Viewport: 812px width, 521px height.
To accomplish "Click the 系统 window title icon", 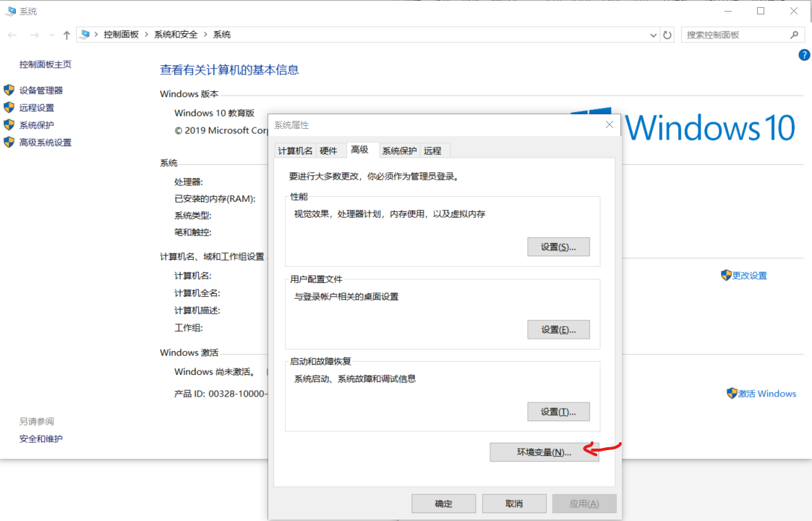I will (x=11, y=11).
